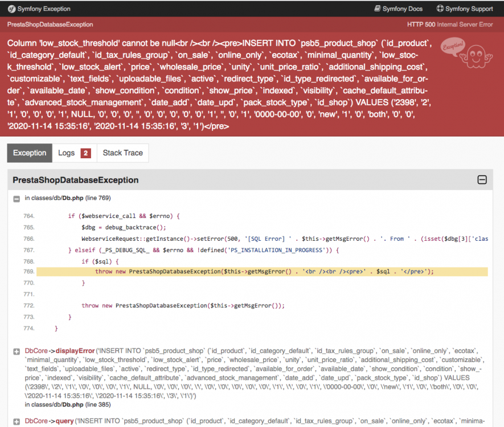Click the ghost mascot illustration in the error banner
504x427 pixels.
pyautogui.click(x=476, y=58)
